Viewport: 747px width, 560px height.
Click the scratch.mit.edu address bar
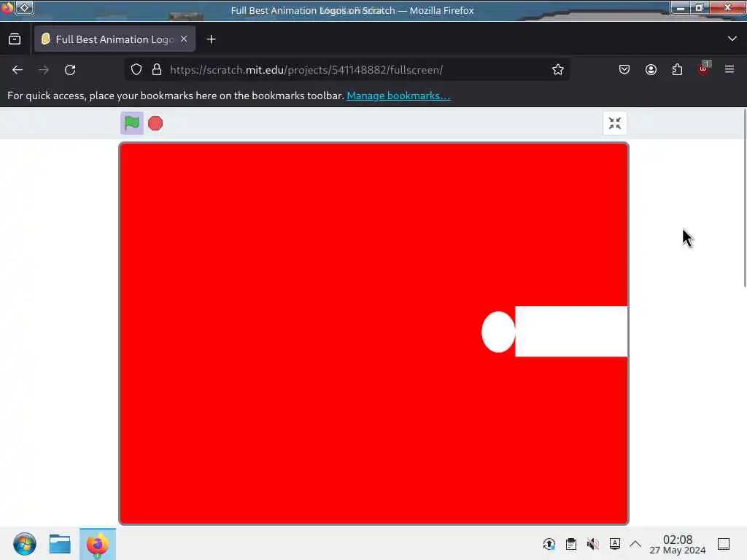click(x=348, y=70)
